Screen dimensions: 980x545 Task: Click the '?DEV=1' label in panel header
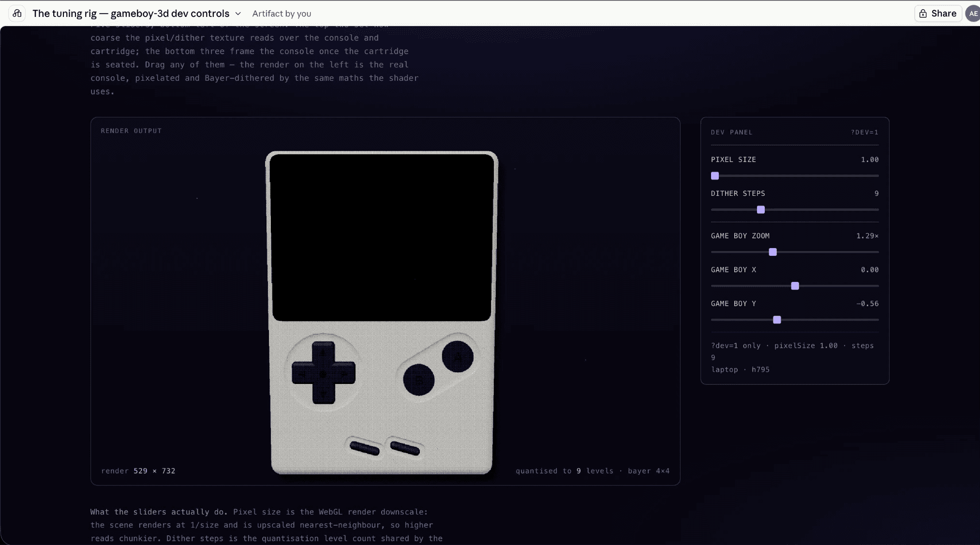pos(865,133)
